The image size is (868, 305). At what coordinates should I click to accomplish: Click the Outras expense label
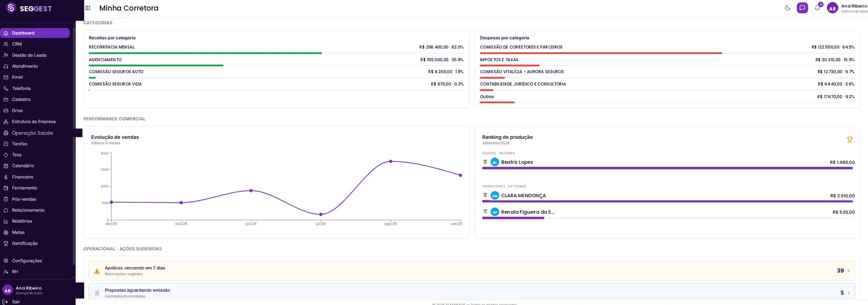[x=487, y=97]
